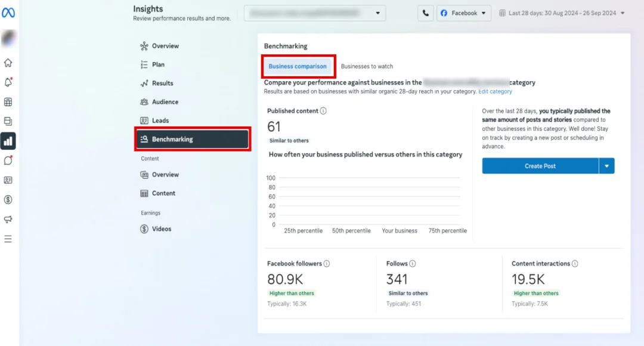
Task: Select the Insights bar chart icon
Action: click(x=8, y=141)
